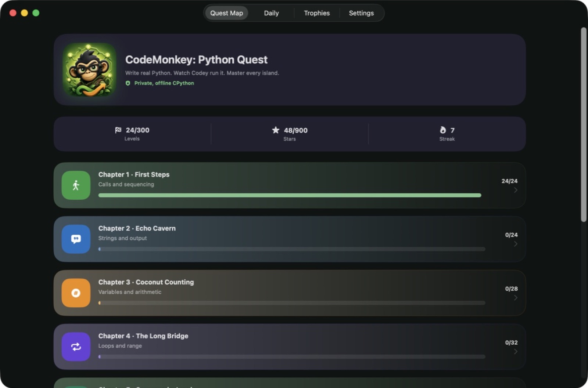Click the CodeMonkey: Python Quest heading
The height and width of the screenshot is (388, 588).
pyautogui.click(x=196, y=59)
